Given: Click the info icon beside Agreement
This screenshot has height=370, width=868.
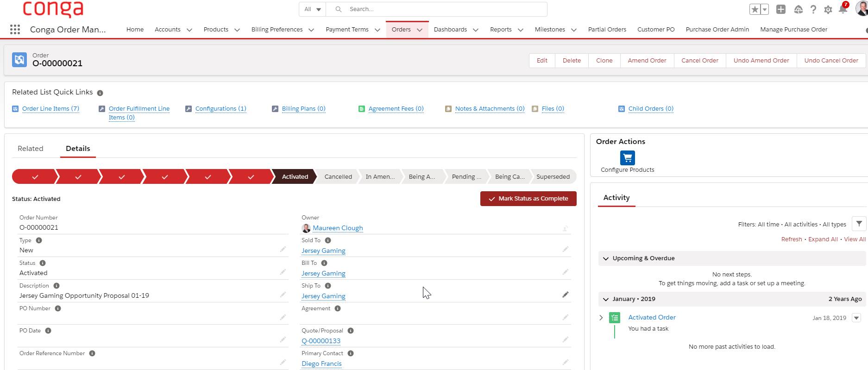Looking at the screenshot, I should coord(338,308).
